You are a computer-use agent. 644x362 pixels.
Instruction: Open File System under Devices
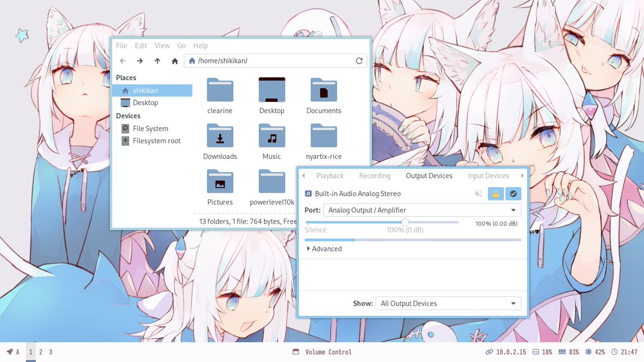(x=152, y=129)
